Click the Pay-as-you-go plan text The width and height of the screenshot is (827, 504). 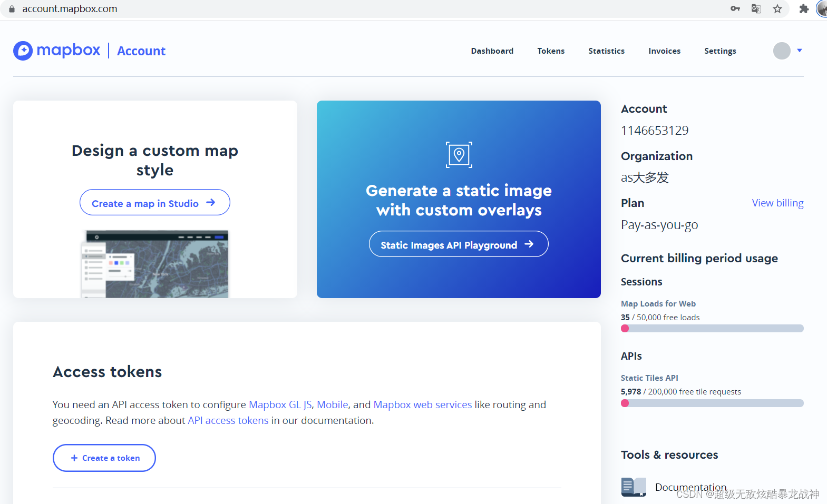point(659,225)
